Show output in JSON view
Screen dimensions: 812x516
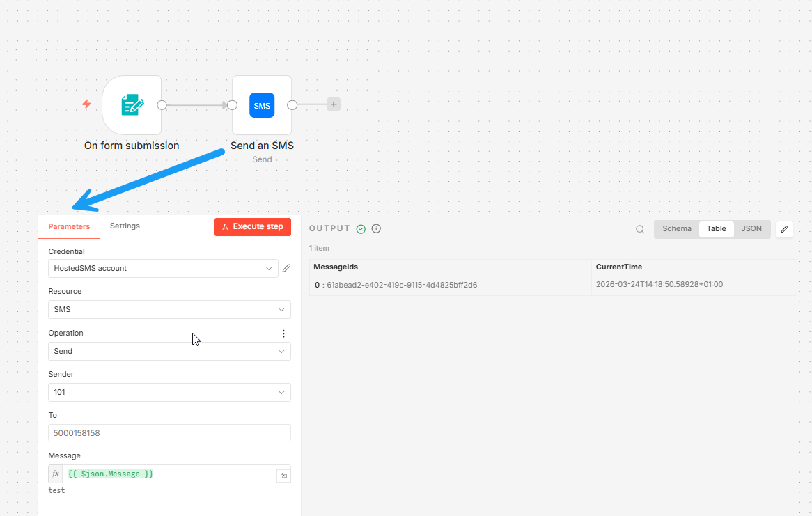point(751,229)
